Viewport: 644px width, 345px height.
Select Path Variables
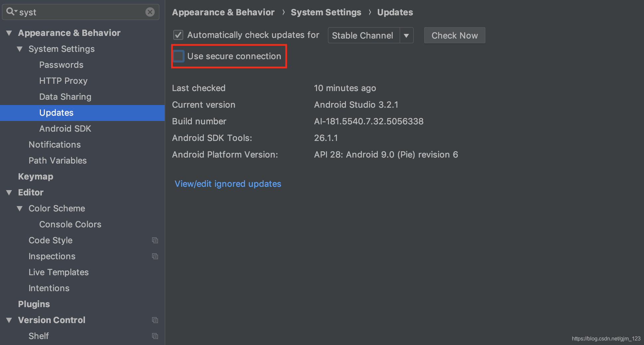click(x=57, y=161)
